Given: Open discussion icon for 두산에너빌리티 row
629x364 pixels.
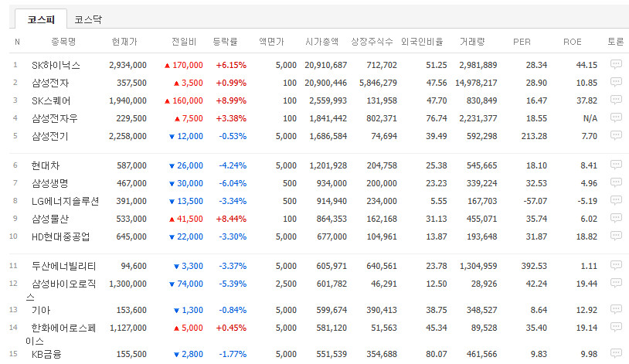Looking at the screenshot, I should point(616,265).
